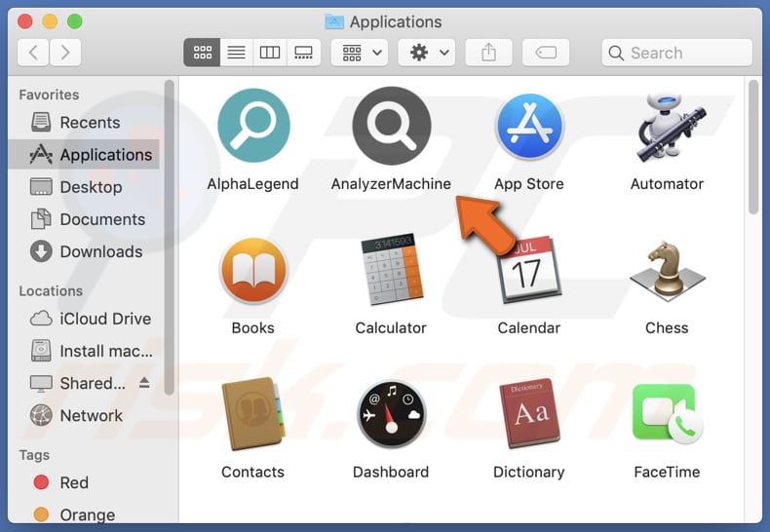Click the Calculator name label
Viewport: 770px width, 532px height.
click(x=391, y=327)
